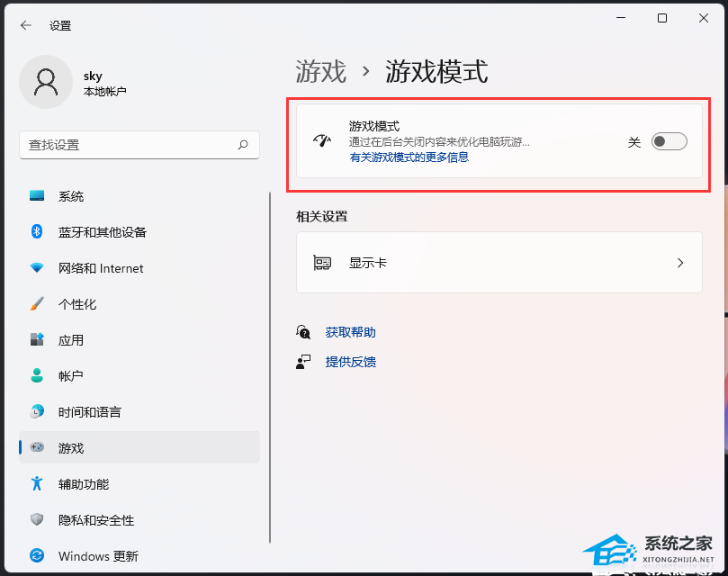Open 帐户 settings page
Screen dimensions: 728x576
click(x=139, y=376)
